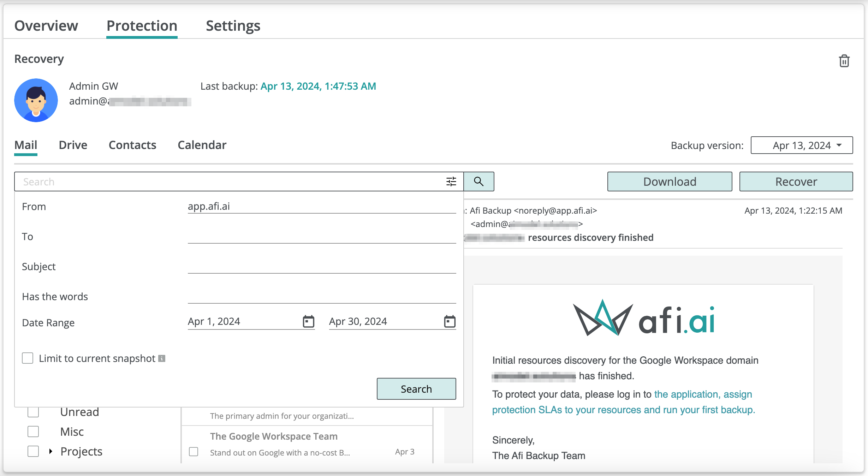Viewport: 868px width, 476px height.
Task: Open the end date calendar picker
Action: coord(450,321)
